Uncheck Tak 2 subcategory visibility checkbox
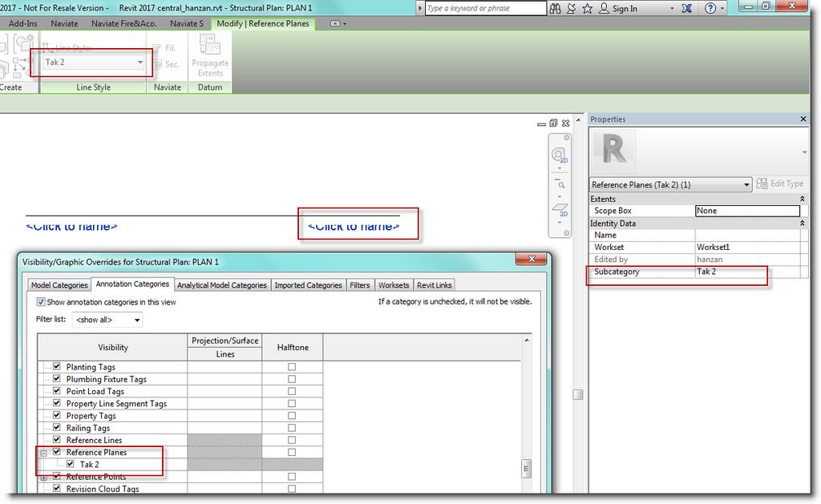The image size is (821, 504). (x=71, y=464)
